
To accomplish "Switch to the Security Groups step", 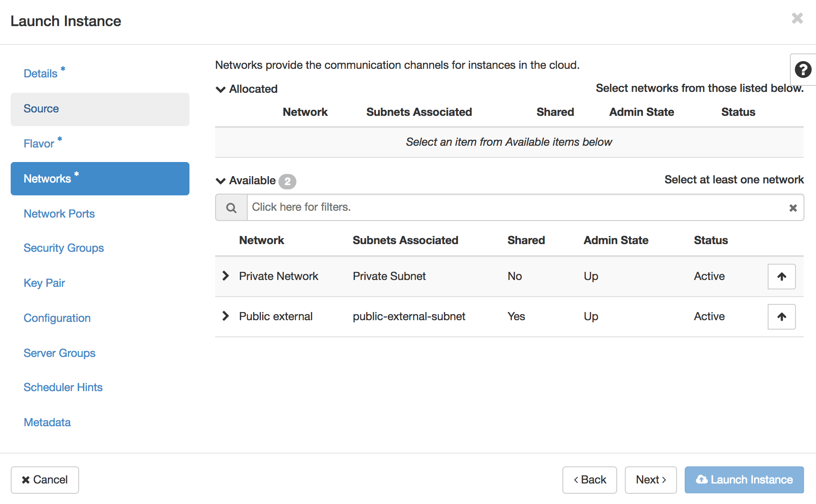I will point(63,248).
